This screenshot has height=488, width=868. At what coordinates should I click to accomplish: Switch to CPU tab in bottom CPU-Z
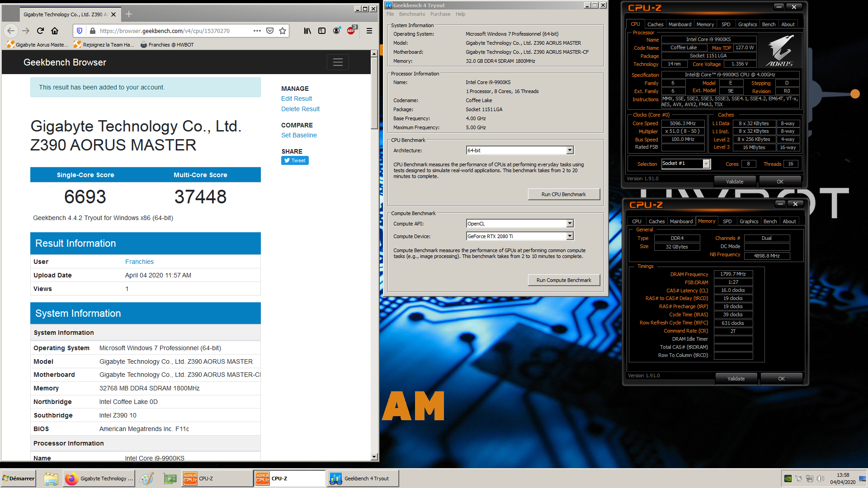(x=637, y=221)
